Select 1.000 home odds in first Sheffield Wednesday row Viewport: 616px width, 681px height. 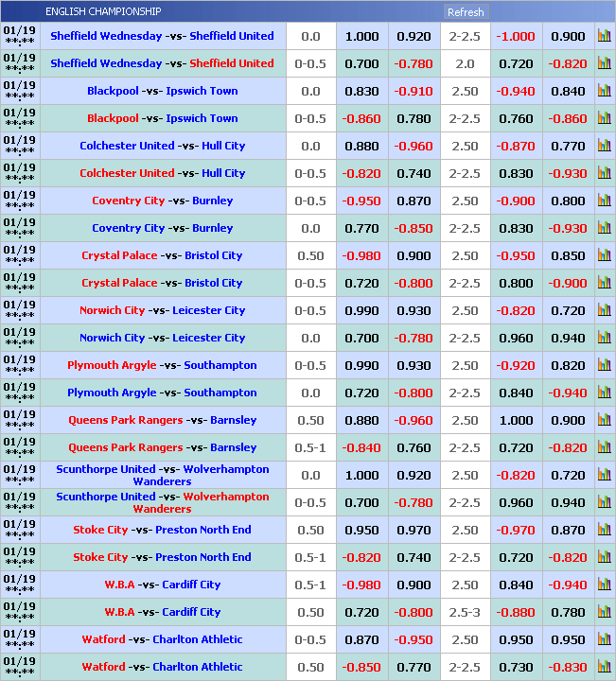coord(361,36)
